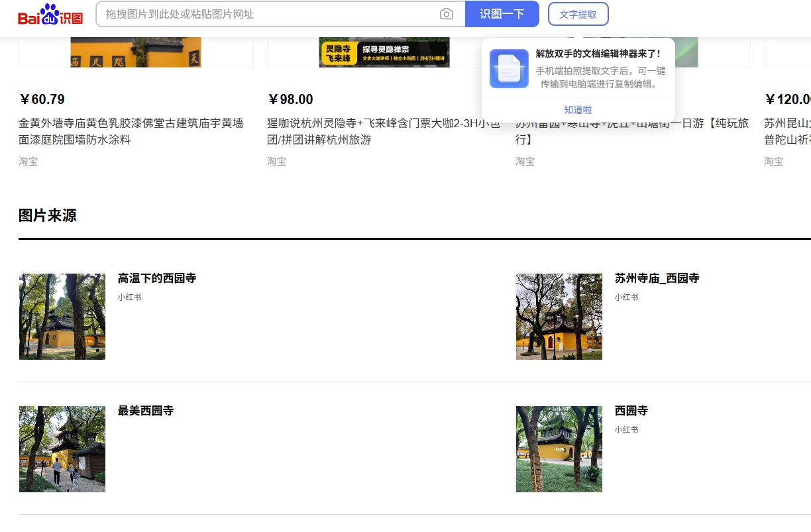Click 小红书 label under 西园寺 result
This screenshot has width=811, height=532.
(x=627, y=430)
